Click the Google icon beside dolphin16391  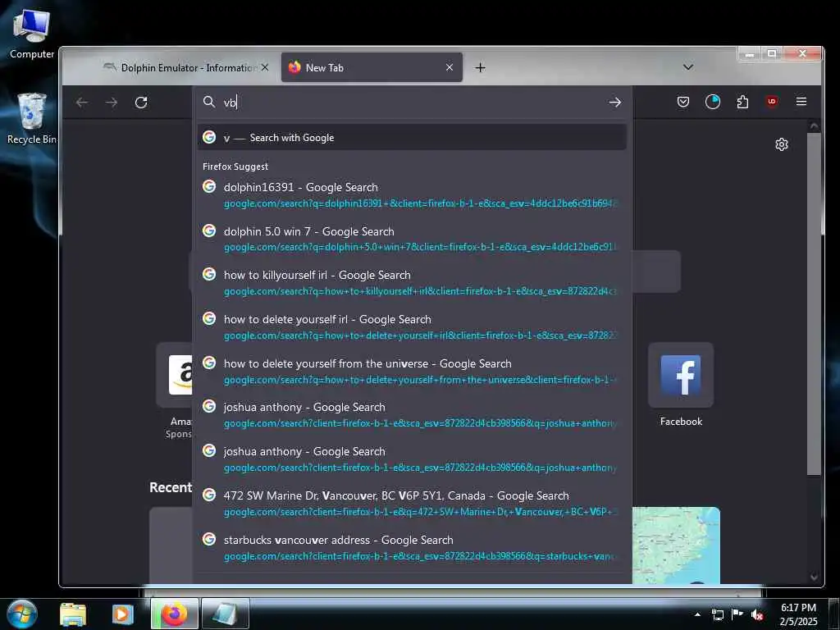click(209, 186)
